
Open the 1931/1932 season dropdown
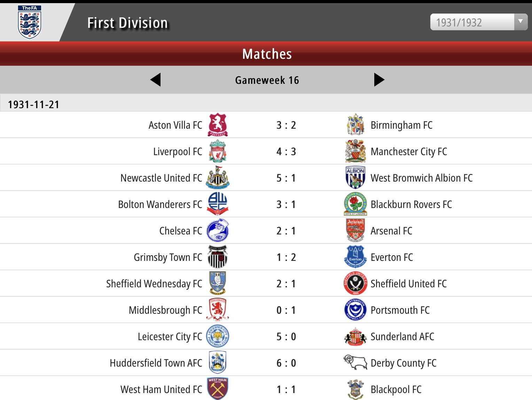[478, 22]
